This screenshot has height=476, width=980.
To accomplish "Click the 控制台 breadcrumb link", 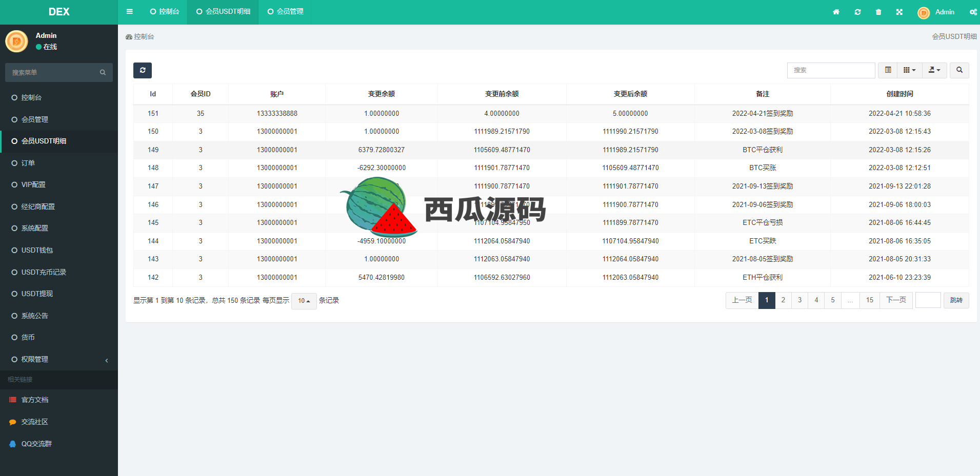I will (x=140, y=37).
